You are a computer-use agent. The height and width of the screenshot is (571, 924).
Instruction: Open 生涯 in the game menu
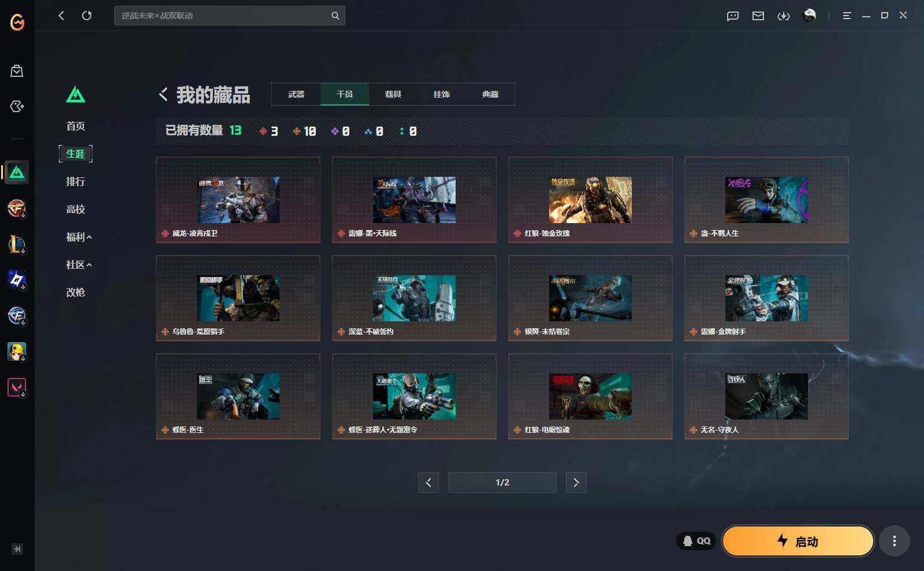coord(76,154)
